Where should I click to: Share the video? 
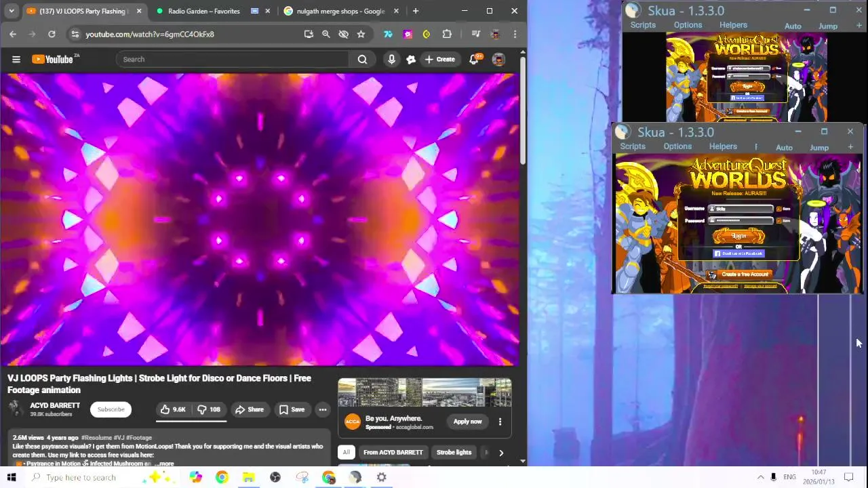pyautogui.click(x=250, y=409)
